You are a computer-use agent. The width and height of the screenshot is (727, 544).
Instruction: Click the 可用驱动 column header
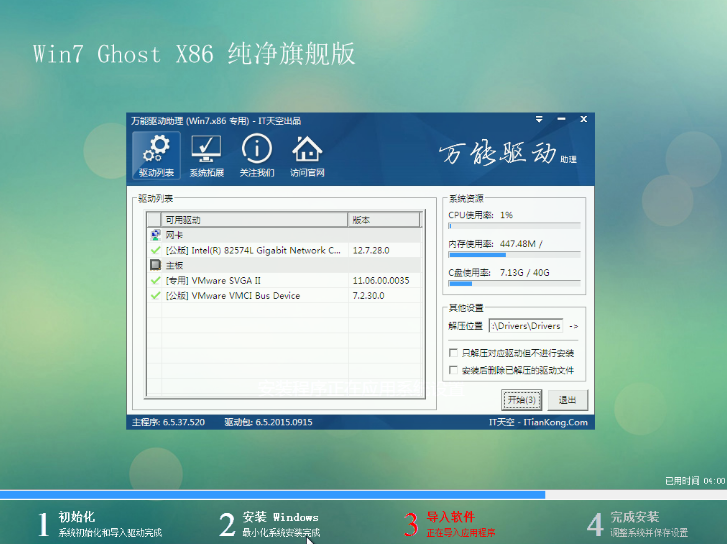[254, 220]
